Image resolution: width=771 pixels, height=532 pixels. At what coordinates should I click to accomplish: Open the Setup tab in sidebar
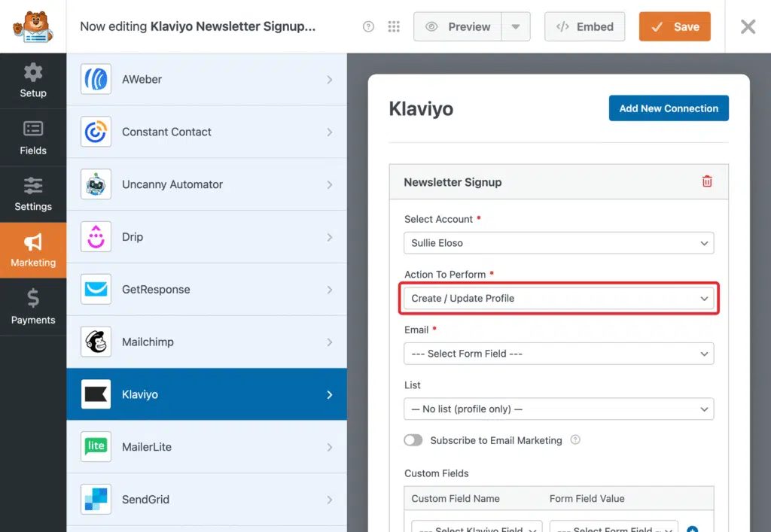click(33, 81)
